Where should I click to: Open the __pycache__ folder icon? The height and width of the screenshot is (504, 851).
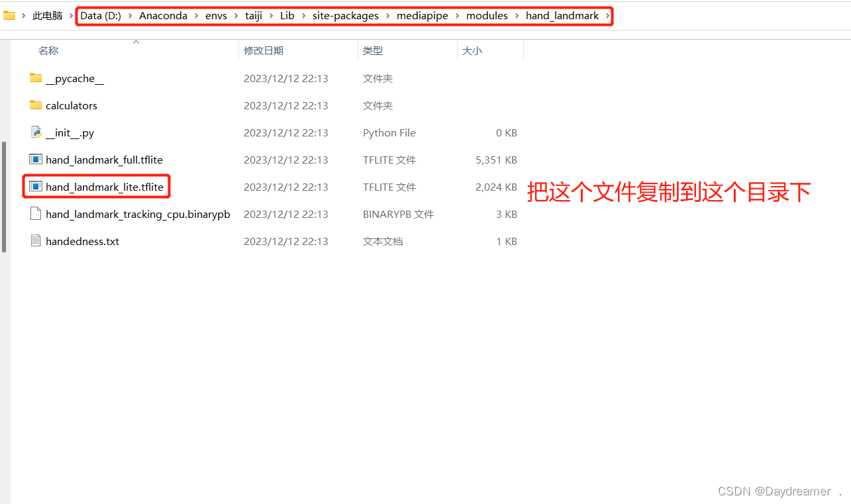pyautogui.click(x=36, y=78)
